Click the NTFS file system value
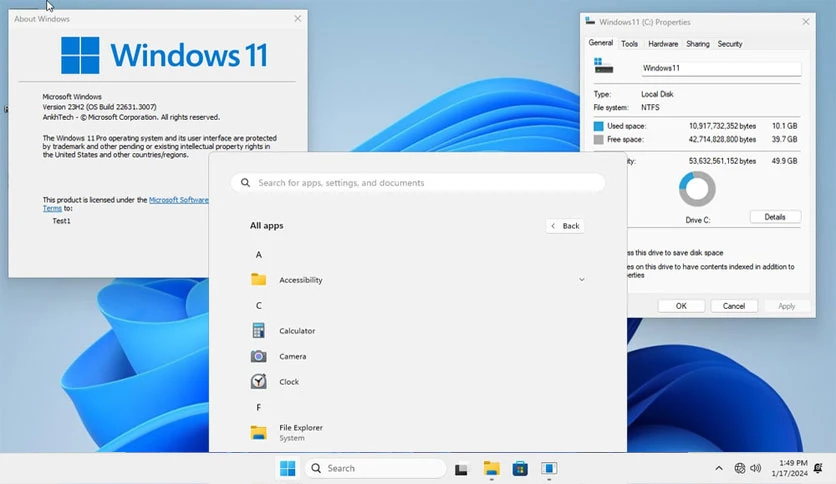The image size is (836, 484). (x=650, y=108)
